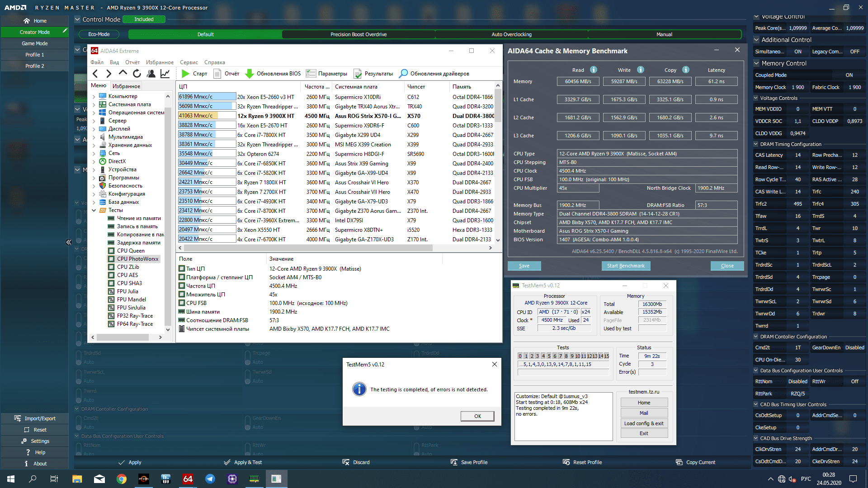Open Файл menu in AIDA64
This screenshot has width=868, height=488.
[97, 62]
